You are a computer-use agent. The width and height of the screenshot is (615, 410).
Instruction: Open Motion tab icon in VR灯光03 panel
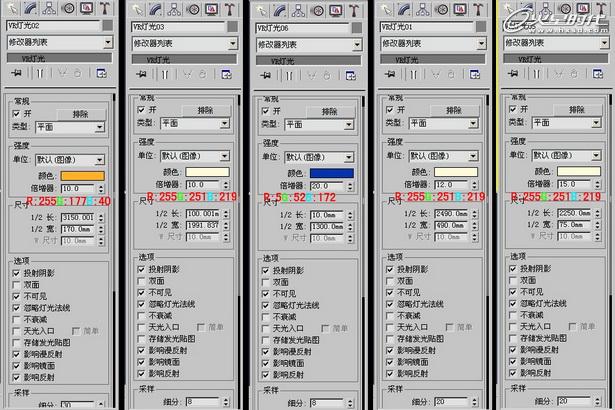193,9
